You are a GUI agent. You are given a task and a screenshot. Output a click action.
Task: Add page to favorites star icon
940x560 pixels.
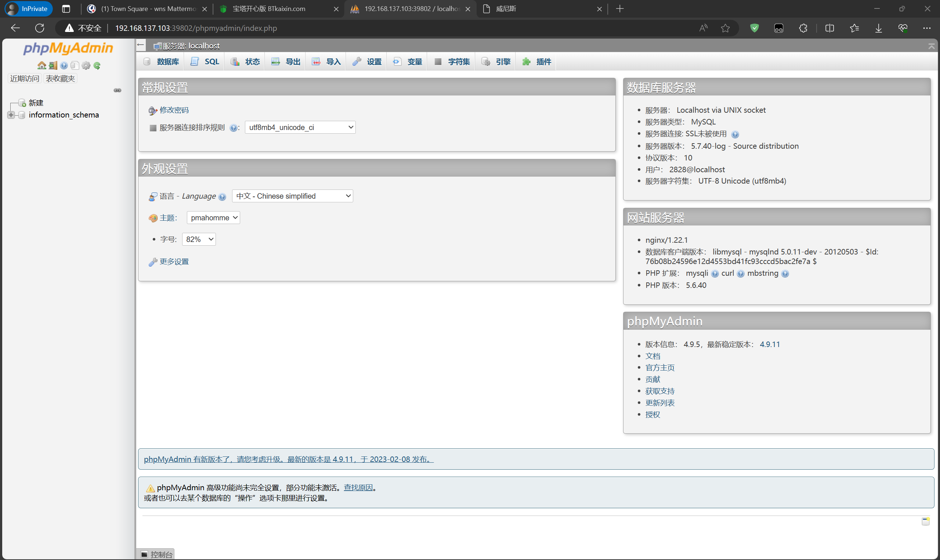coord(725,28)
